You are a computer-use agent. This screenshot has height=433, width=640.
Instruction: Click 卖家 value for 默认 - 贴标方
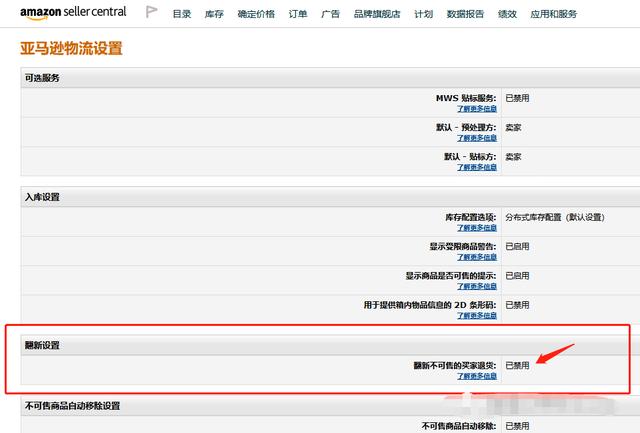pyautogui.click(x=513, y=157)
